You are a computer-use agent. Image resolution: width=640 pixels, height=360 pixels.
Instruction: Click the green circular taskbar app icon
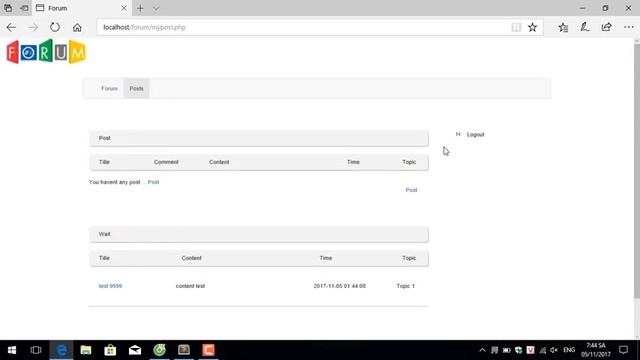pyautogui.click(x=159, y=350)
